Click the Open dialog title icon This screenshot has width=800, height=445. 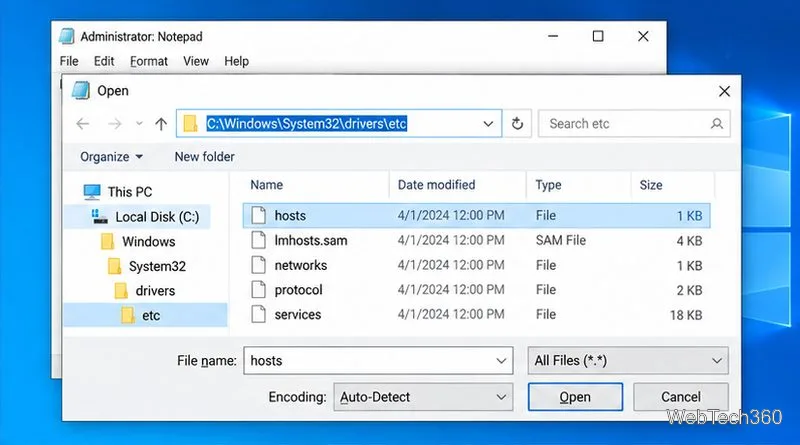(x=81, y=91)
